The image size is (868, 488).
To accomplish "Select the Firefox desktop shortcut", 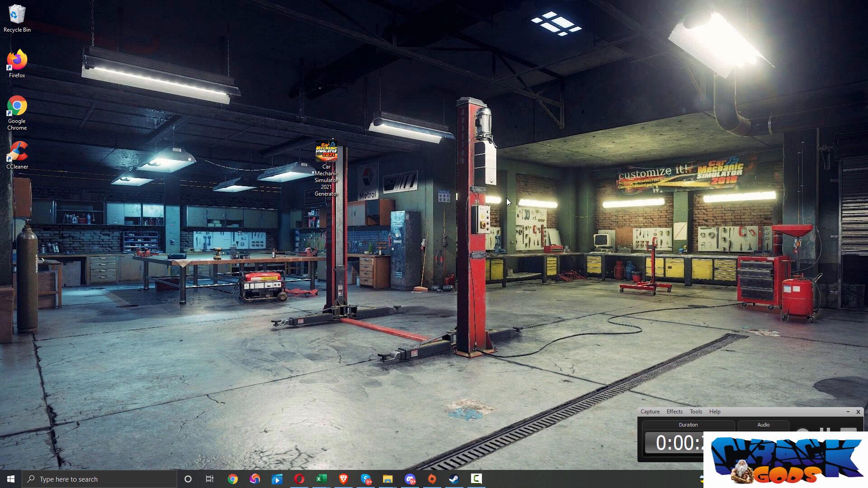I will 17,63.
